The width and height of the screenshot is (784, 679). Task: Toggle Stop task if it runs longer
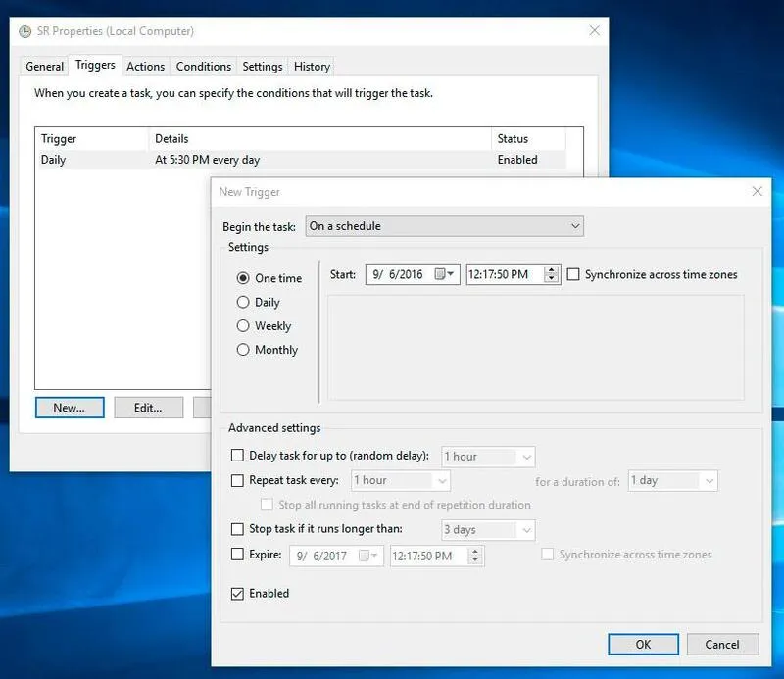237,529
